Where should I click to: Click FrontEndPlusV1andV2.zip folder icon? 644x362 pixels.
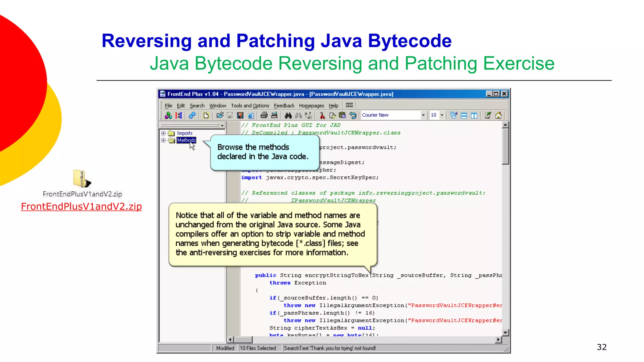coord(82,178)
